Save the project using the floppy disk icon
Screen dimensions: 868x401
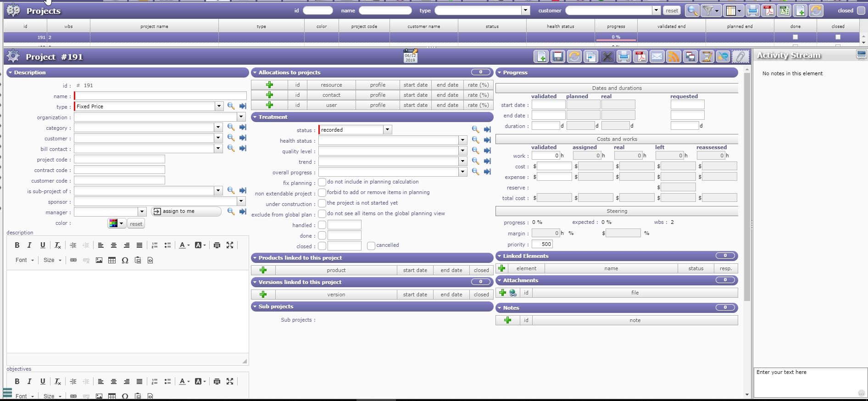coord(557,57)
